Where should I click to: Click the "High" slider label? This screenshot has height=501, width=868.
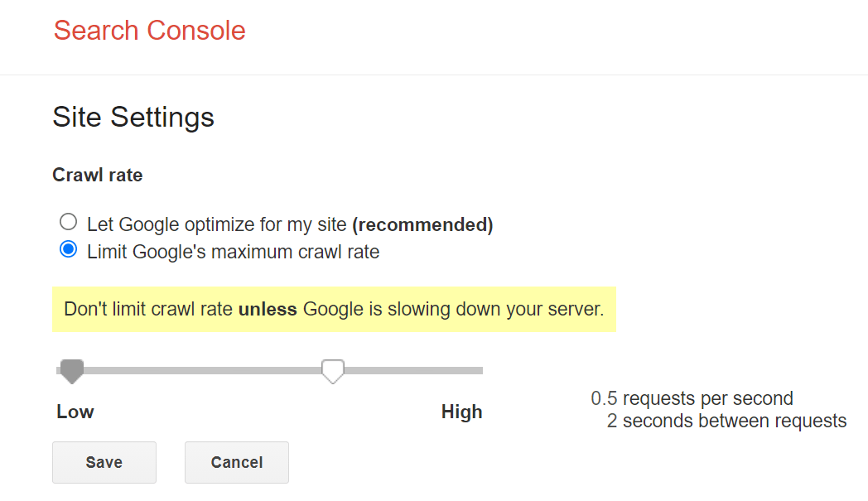[x=461, y=412]
